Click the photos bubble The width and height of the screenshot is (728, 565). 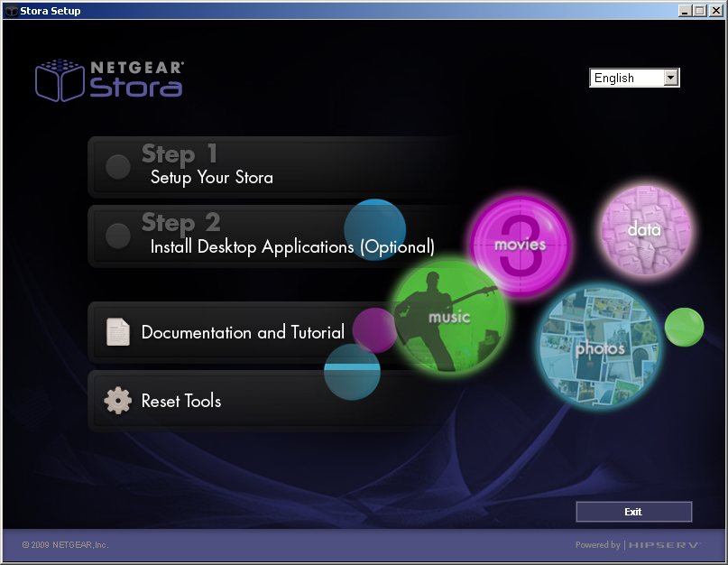pos(600,347)
